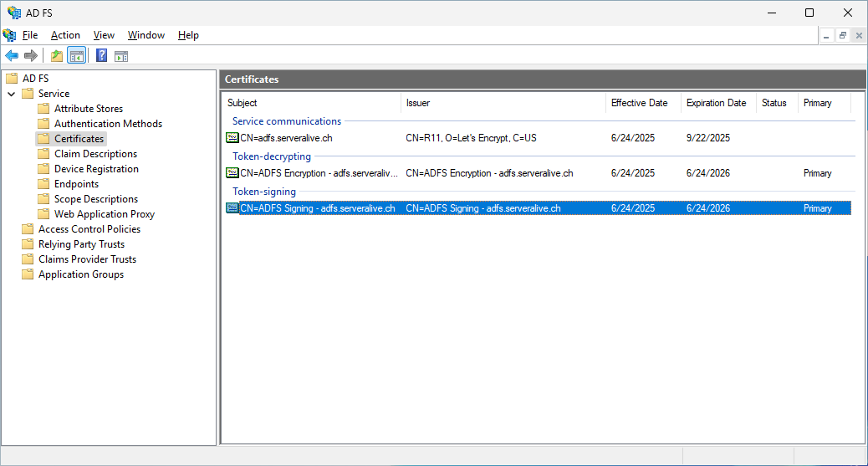Toggle Show/Hide Console Tree toolbar icon
Screen dimensions: 868x466
click(76, 56)
